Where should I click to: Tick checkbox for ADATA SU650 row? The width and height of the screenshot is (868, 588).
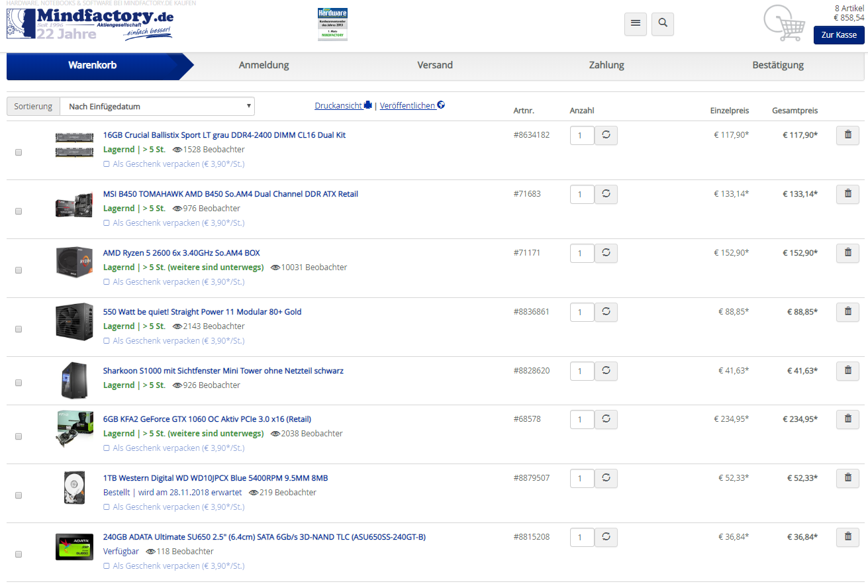pyautogui.click(x=19, y=554)
